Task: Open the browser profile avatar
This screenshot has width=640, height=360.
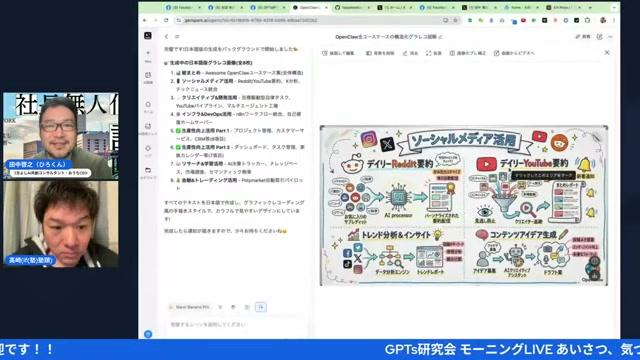Action: click(603, 20)
